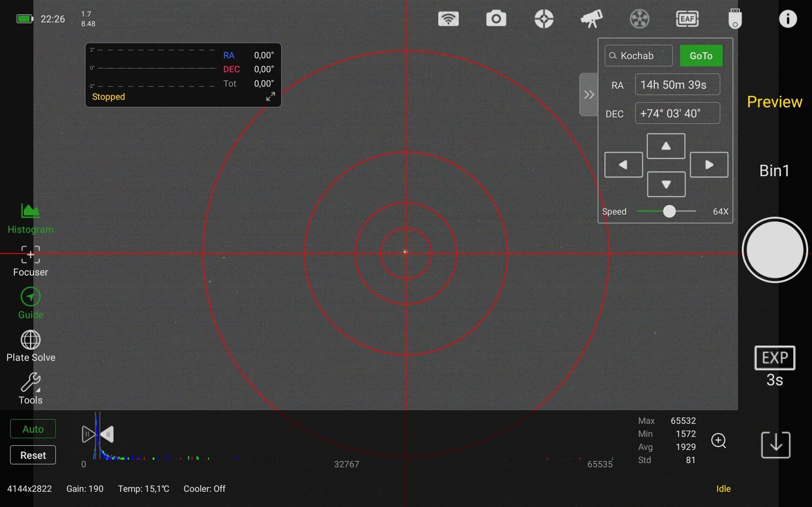Open the Focuser panel
This screenshot has width=812, height=507.
tap(30, 260)
